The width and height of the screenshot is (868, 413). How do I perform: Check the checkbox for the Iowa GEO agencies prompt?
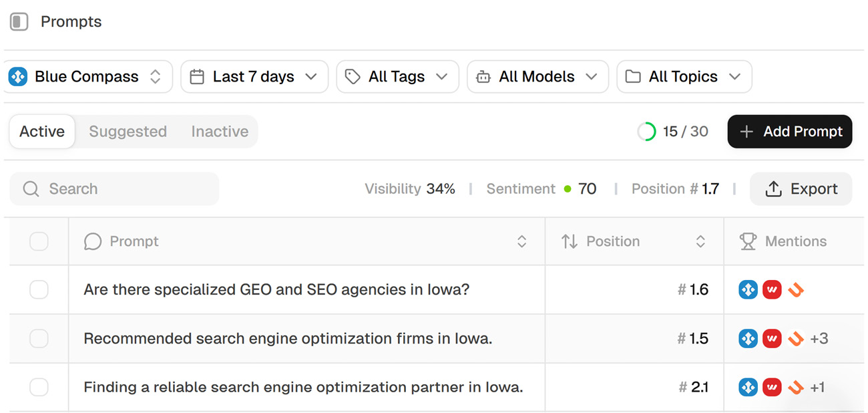[x=39, y=289]
